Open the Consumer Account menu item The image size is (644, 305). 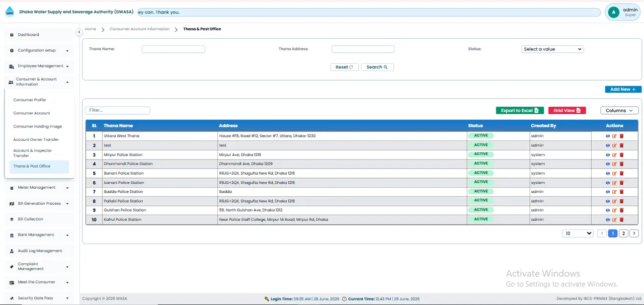(x=32, y=113)
